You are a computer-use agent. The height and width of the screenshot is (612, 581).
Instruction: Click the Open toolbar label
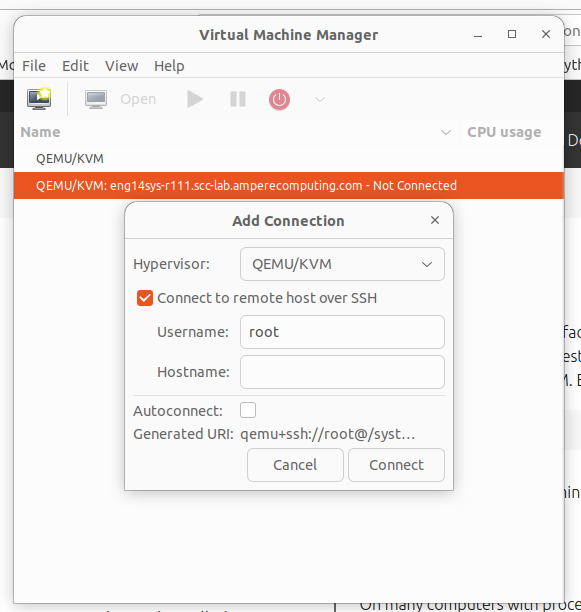pyautogui.click(x=138, y=99)
